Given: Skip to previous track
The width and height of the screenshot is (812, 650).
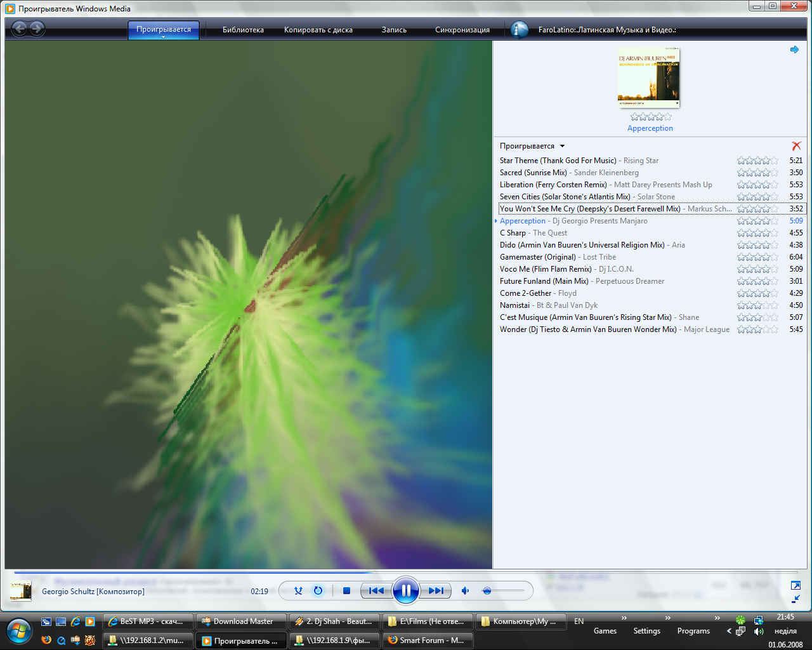Looking at the screenshot, I should pyautogui.click(x=376, y=591).
